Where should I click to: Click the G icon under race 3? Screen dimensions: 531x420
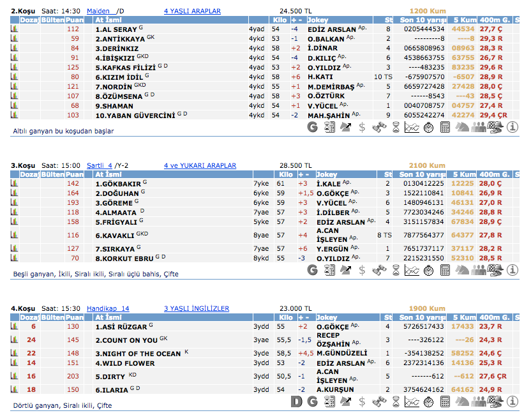click(313, 270)
